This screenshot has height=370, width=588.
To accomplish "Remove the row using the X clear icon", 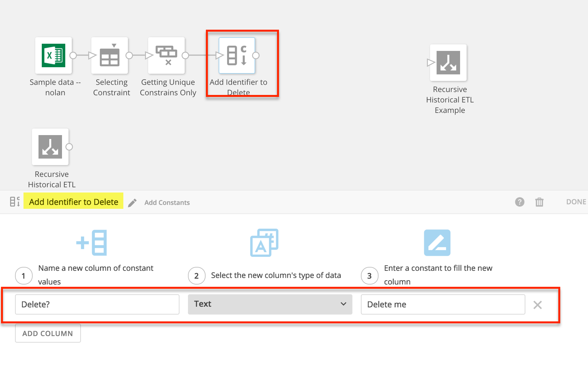I will [537, 305].
